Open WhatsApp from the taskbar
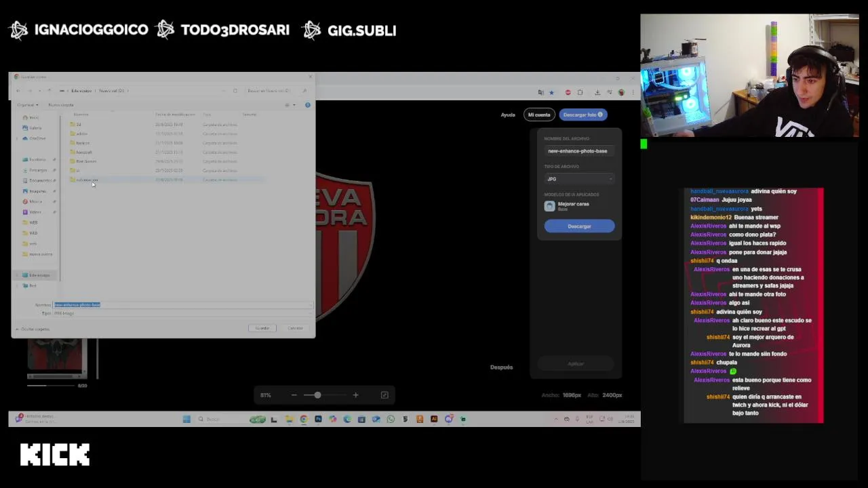This screenshot has width=868, height=488. (391, 419)
